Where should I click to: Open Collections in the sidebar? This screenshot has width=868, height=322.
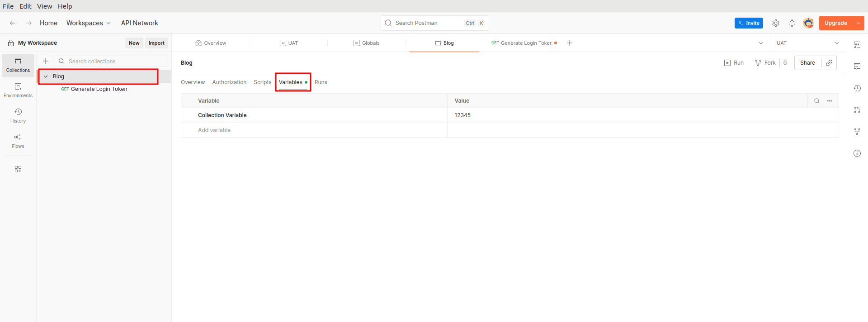(18, 65)
